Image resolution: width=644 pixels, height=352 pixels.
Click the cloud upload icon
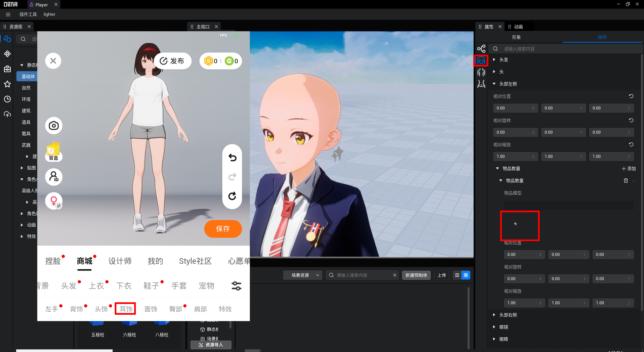7,114
